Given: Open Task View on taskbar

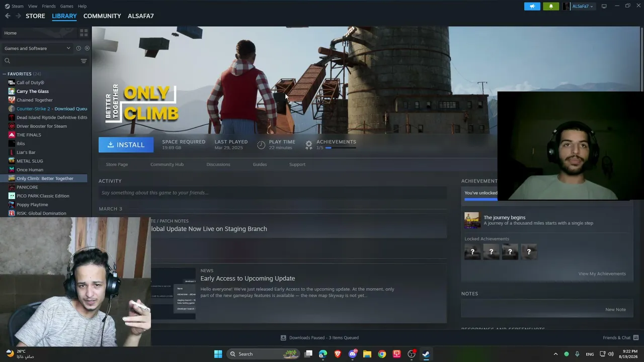Looking at the screenshot, I should pos(308,354).
